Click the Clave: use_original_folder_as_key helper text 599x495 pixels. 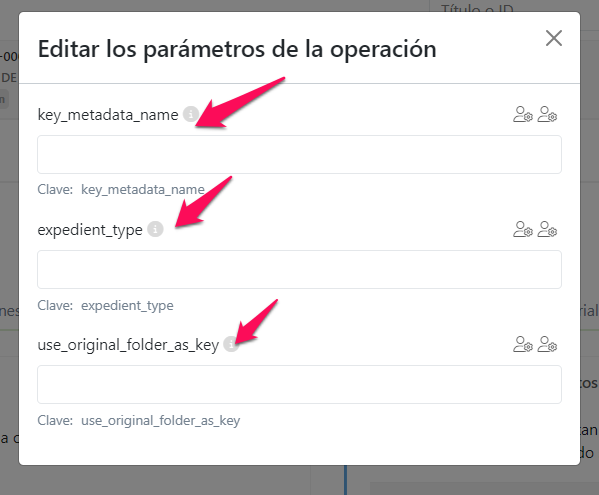tap(139, 421)
